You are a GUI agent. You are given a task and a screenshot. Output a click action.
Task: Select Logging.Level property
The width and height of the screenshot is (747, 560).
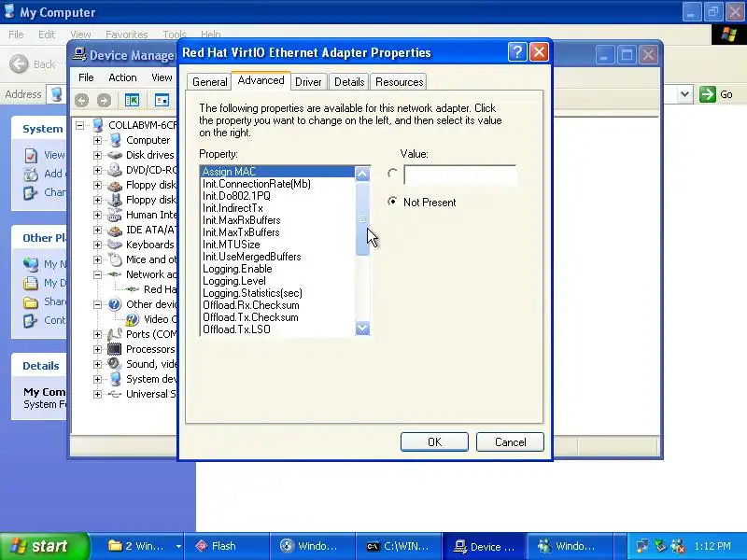click(x=277, y=281)
